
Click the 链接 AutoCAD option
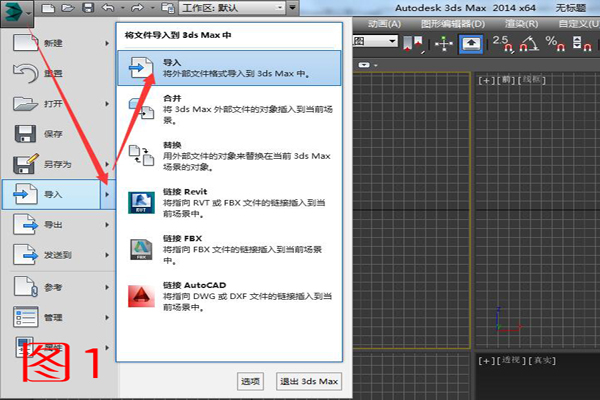[229, 296]
